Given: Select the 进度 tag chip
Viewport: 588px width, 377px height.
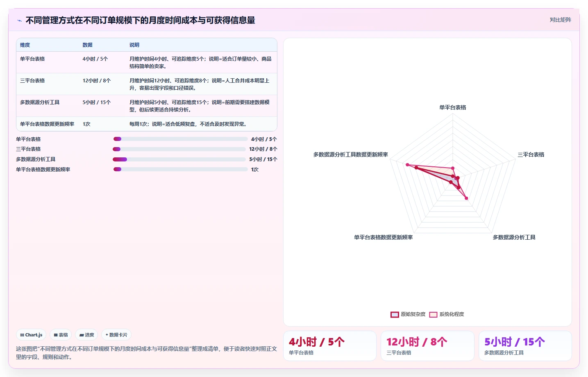Looking at the screenshot, I should pyautogui.click(x=86, y=335).
